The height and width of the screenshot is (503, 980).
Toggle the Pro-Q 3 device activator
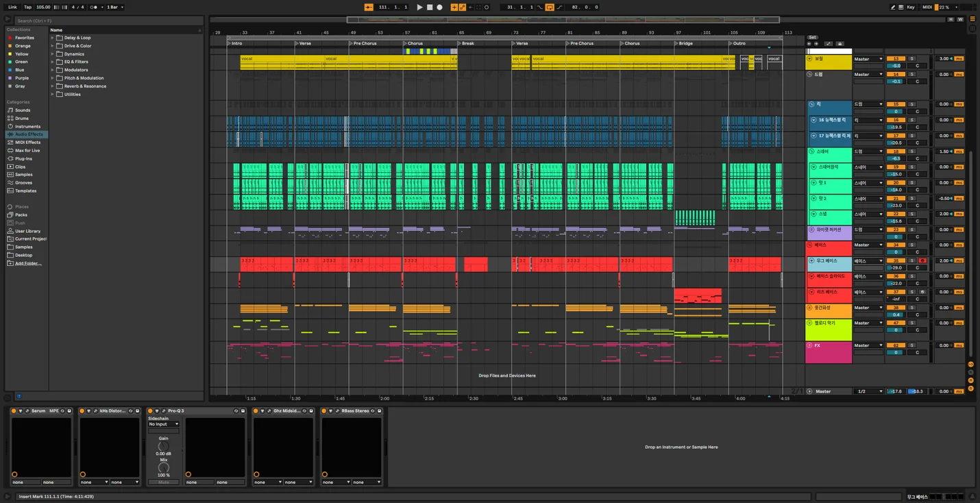point(150,411)
